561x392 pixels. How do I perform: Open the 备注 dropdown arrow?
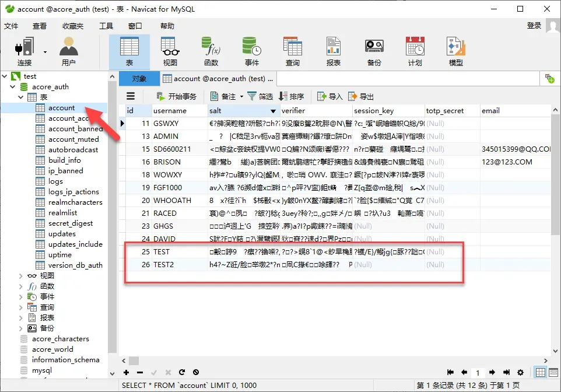tap(241, 97)
